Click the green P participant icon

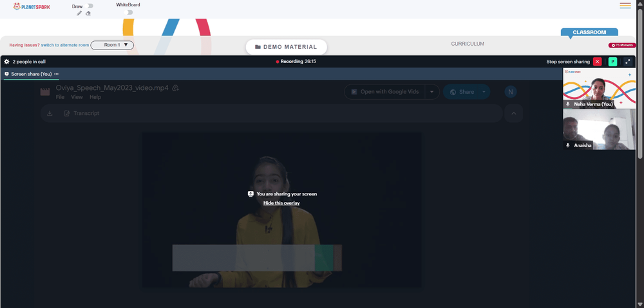(x=612, y=62)
